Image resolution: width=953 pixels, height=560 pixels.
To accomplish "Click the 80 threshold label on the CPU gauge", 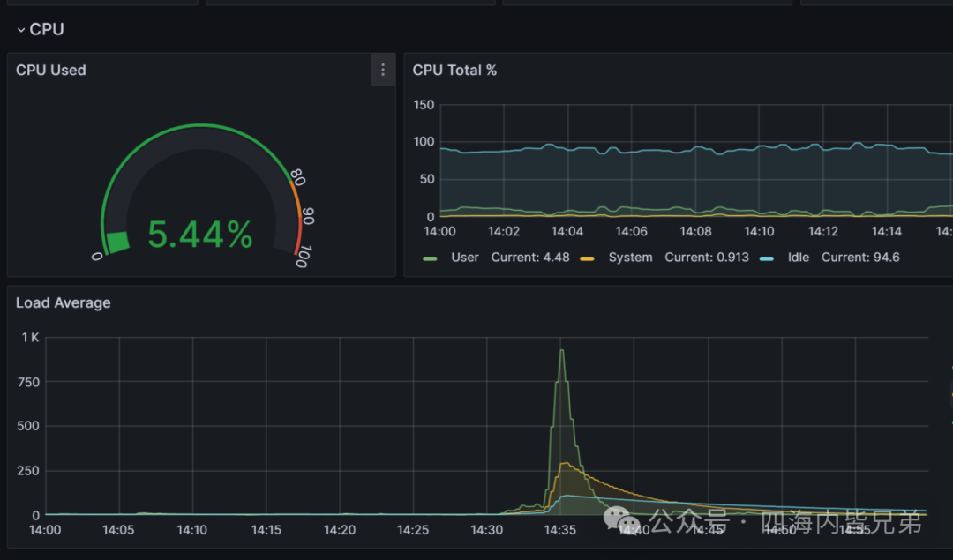I will (297, 176).
